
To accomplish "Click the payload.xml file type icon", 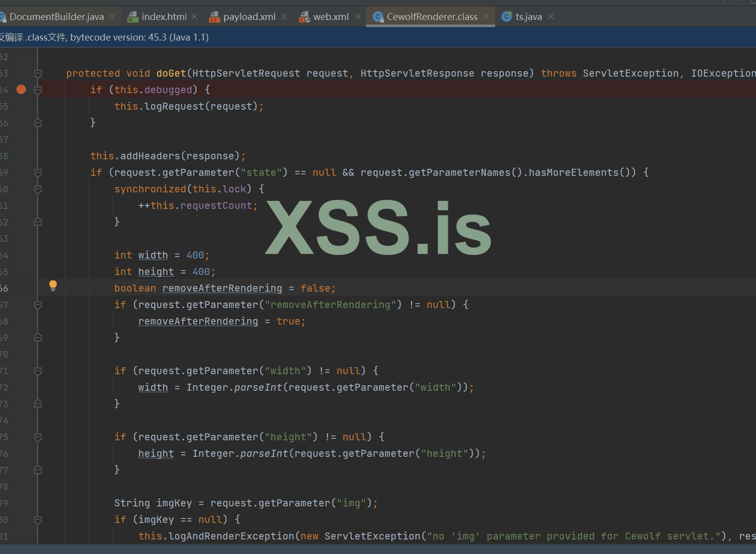I will pyautogui.click(x=214, y=17).
